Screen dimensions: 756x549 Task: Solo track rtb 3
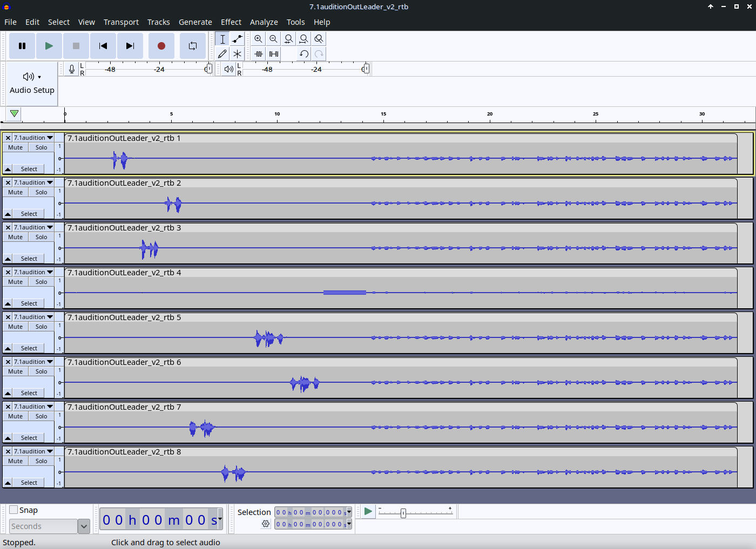point(42,237)
